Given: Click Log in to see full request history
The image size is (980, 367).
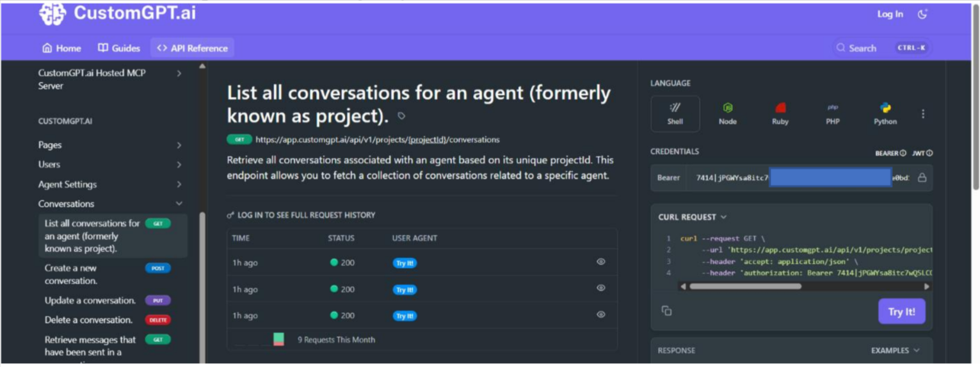Looking at the screenshot, I should point(301,215).
